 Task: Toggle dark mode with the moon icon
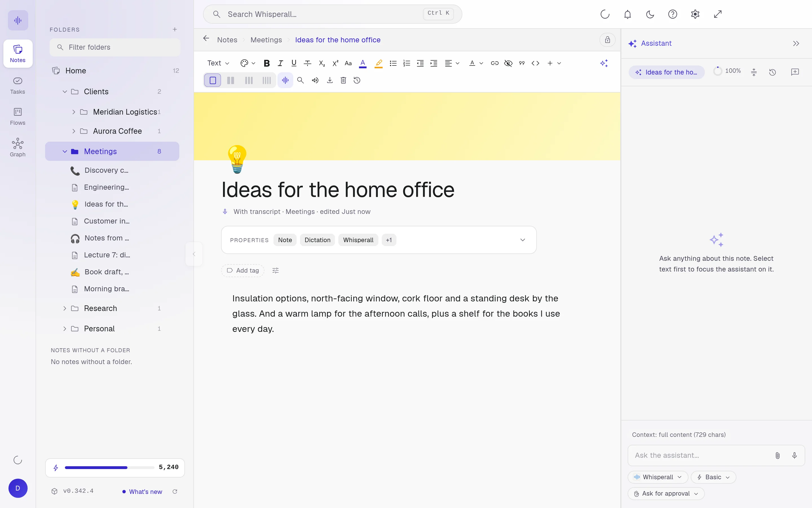tap(650, 14)
